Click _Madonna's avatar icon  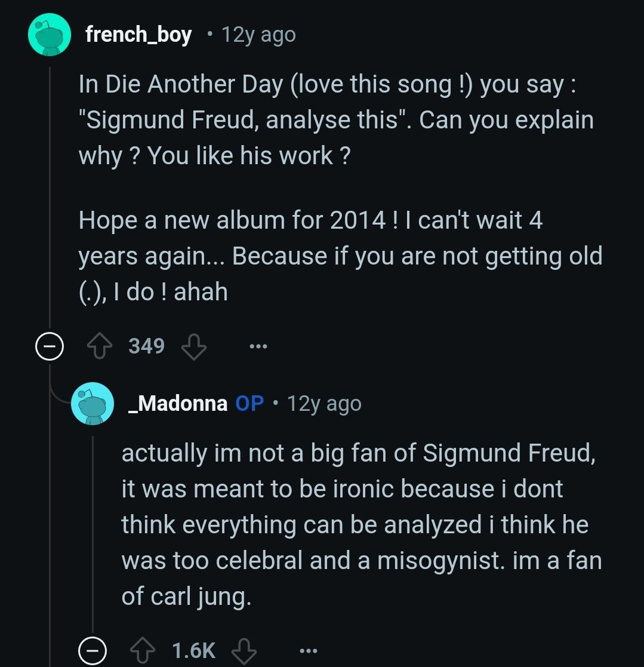tap(93, 404)
